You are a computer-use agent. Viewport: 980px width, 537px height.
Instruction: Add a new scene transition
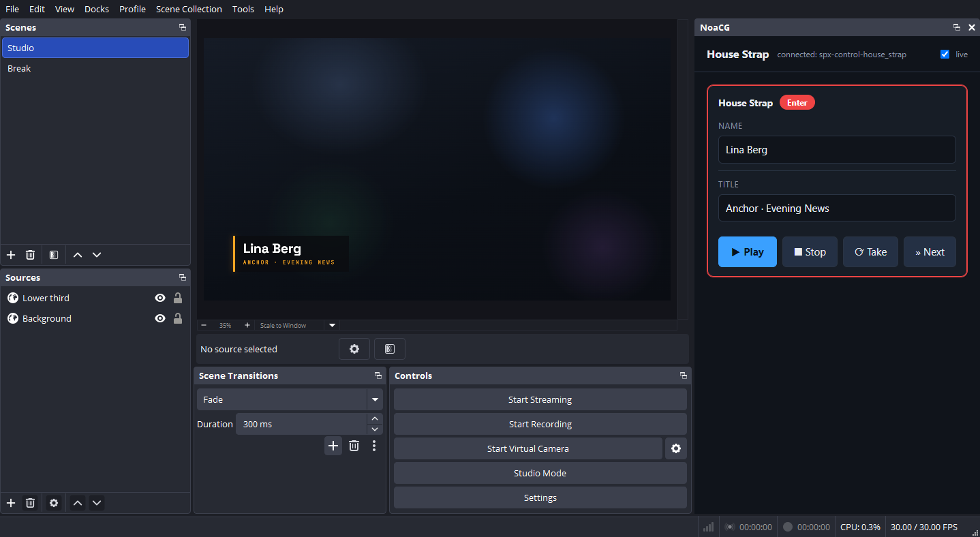point(333,446)
